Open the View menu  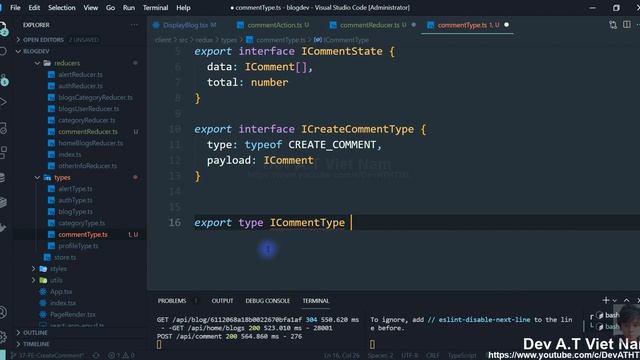[x=91, y=8]
